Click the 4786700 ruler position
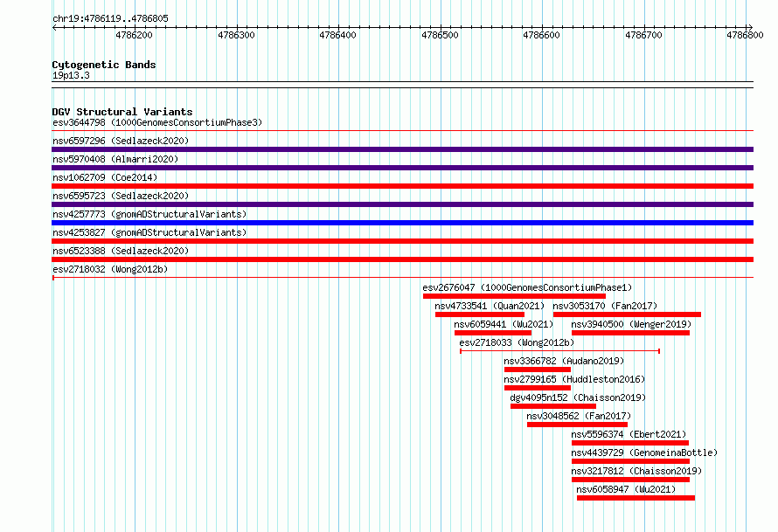 point(643,35)
